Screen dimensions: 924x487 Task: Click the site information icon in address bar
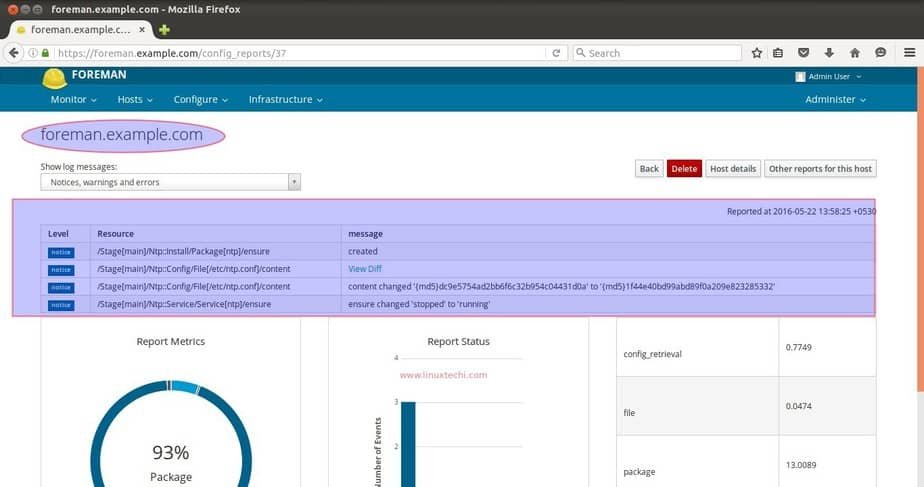(x=33, y=53)
